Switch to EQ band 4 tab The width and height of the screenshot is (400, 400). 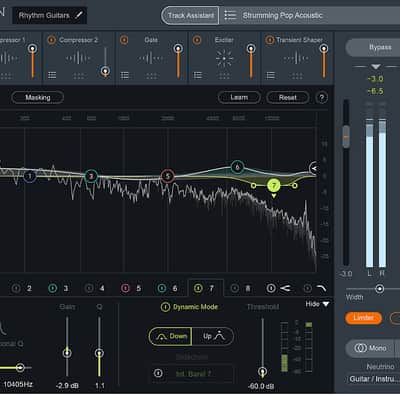95,288
